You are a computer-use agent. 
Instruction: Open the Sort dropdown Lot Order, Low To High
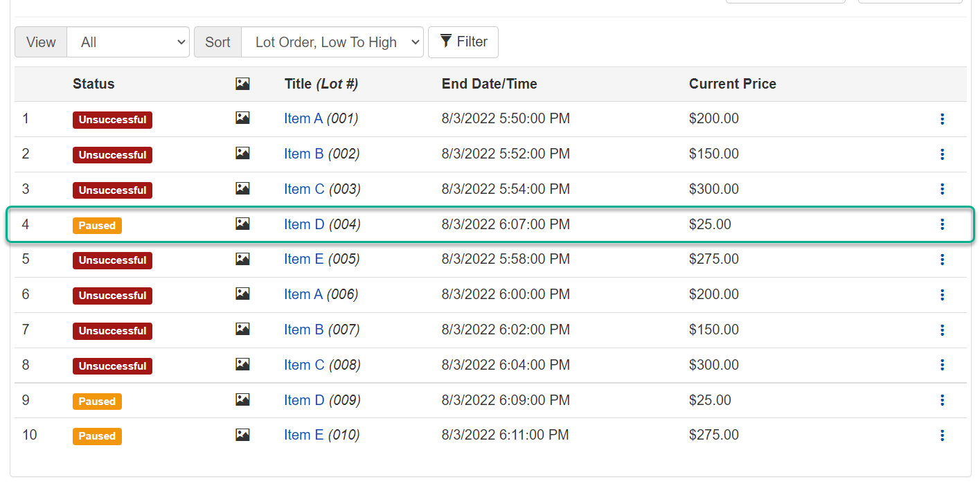332,42
